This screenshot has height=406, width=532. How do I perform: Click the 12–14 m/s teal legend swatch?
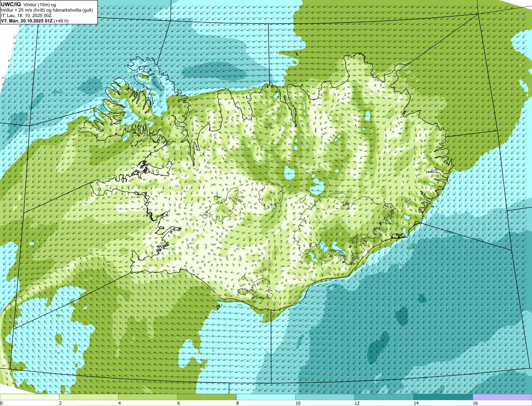pyautogui.click(x=384, y=397)
